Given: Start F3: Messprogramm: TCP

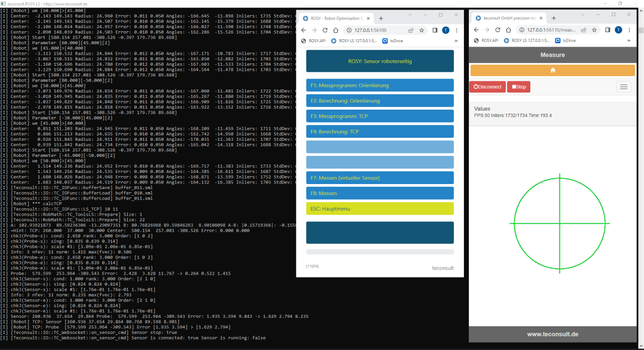Looking at the screenshot, I should [x=380, y=116].
